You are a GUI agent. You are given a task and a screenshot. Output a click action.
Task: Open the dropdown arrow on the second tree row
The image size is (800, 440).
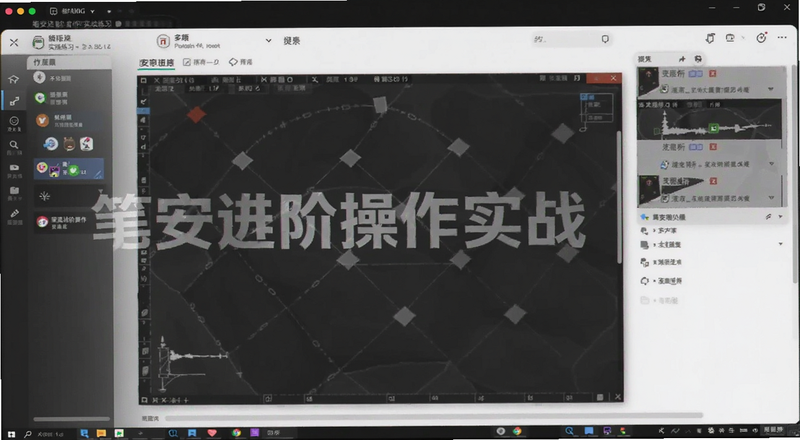point(781,245)
